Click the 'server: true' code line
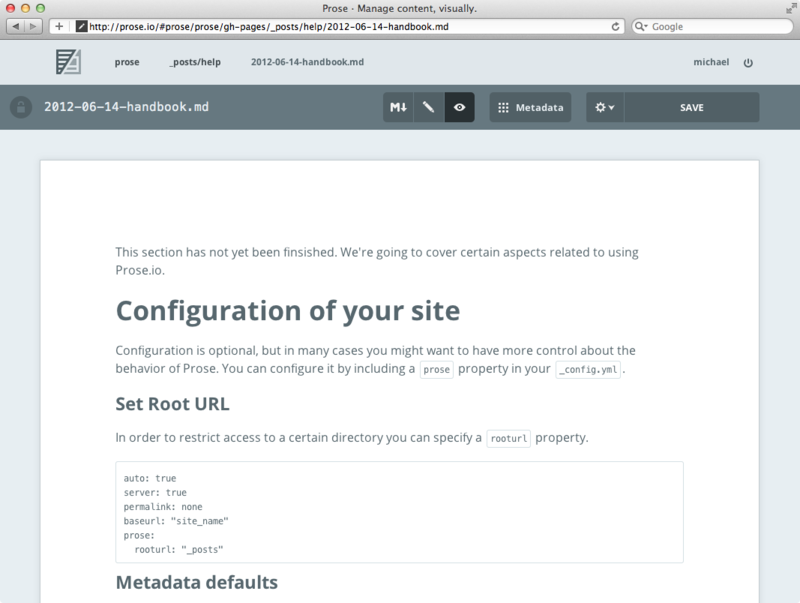This screenshot has width=800, height=603. [155, 492]
